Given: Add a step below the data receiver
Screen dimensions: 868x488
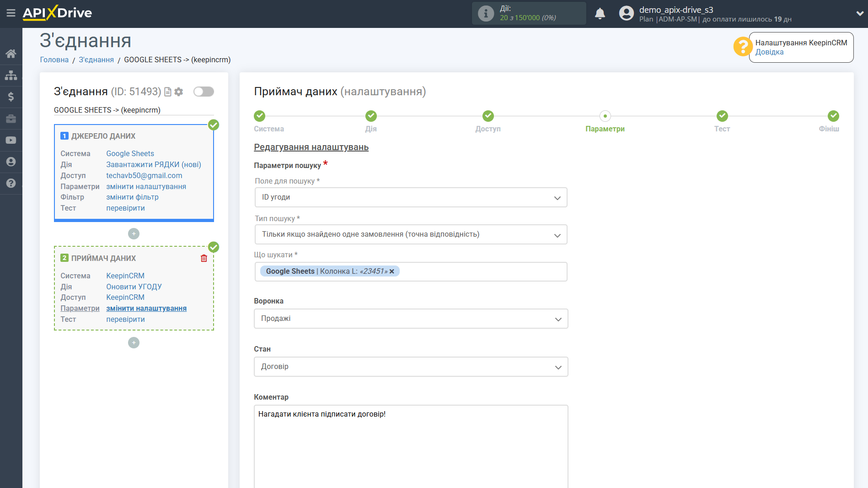Looking at the screenshot, I should [134, 343].
